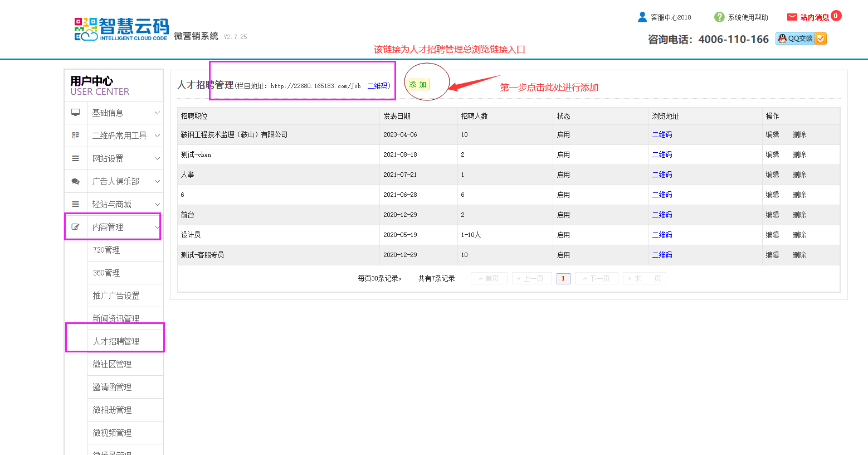Click the monitor icon beside 基础信息

pyautogui.click(x=76, y=113)
